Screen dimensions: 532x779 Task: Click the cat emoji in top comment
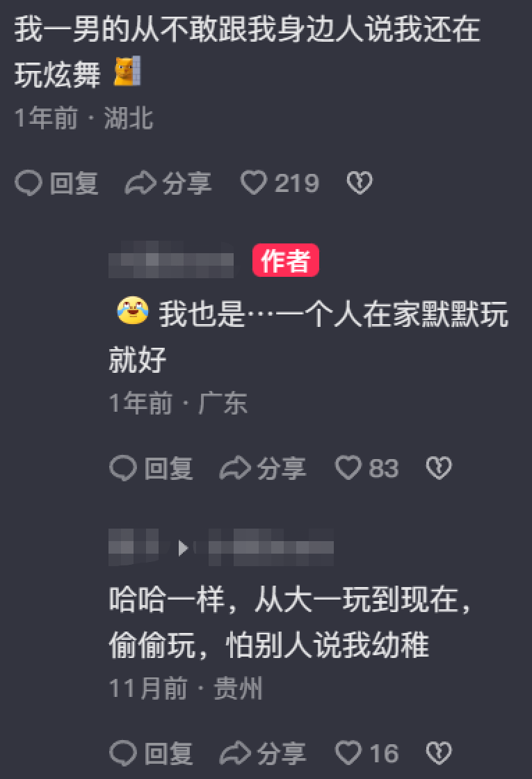point(127,72)
